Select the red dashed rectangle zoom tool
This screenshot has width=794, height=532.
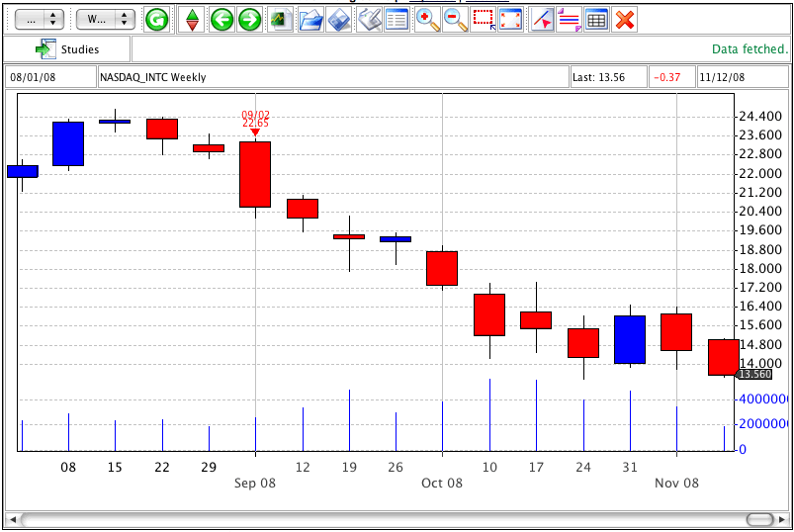point(484,19)
